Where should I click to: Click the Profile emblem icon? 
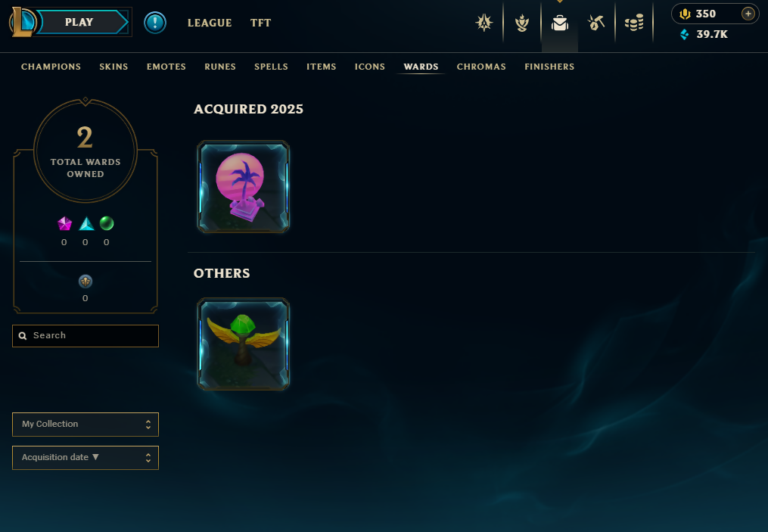(484, 23)
